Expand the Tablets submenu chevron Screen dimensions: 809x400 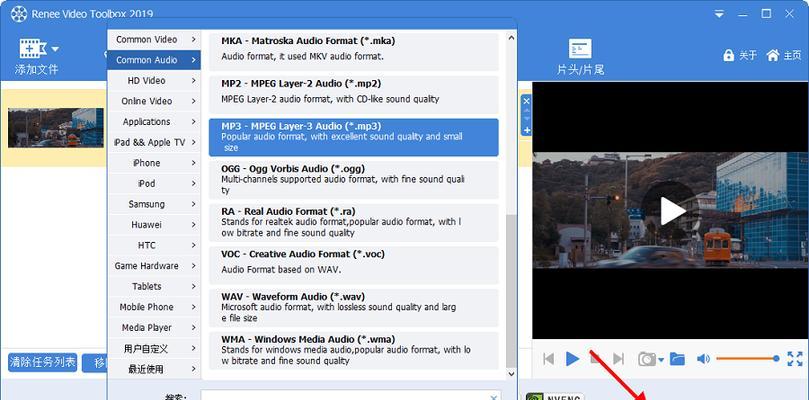pos(193,286)
